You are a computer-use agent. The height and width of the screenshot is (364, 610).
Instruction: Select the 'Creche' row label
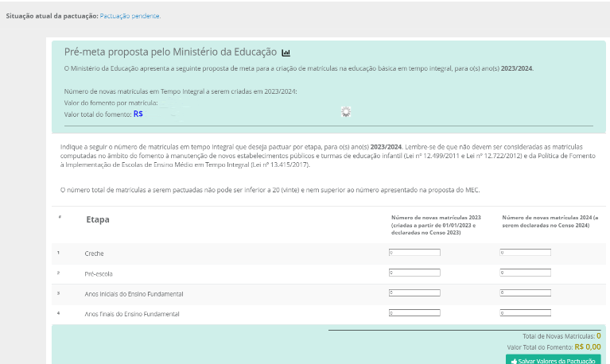click(95, 254)
